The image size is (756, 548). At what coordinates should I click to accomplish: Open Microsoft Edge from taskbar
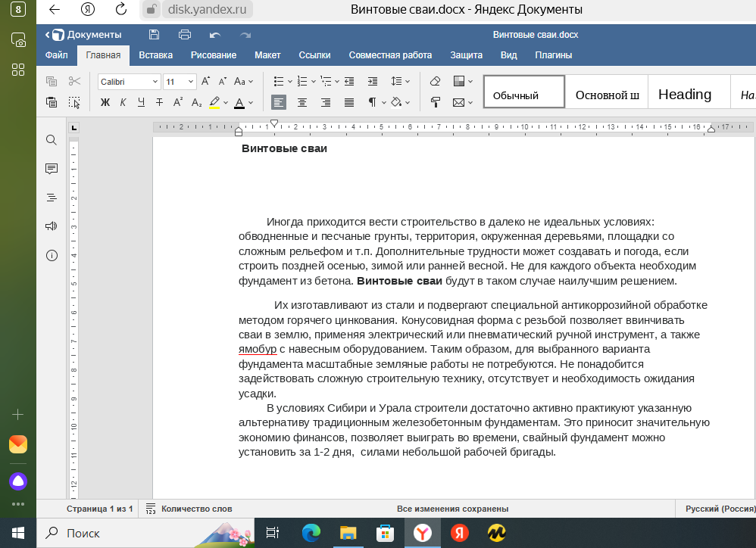tap(311, 533)
